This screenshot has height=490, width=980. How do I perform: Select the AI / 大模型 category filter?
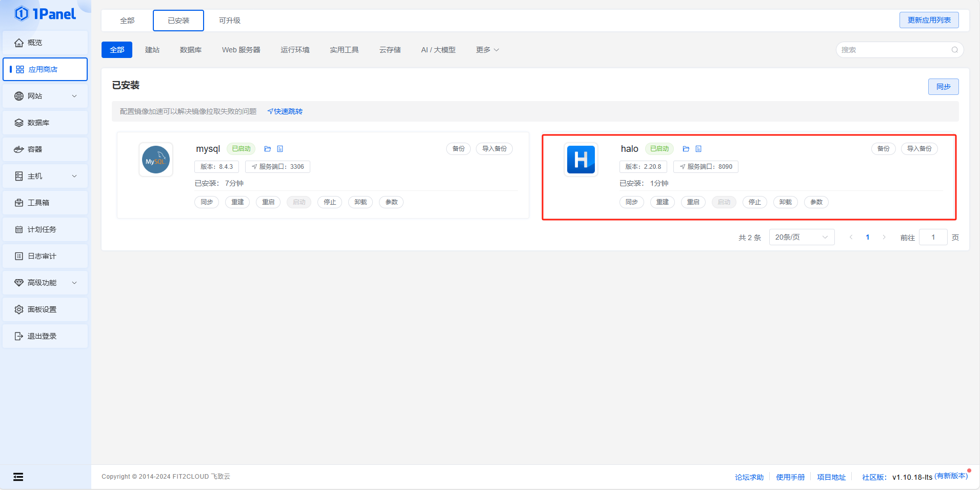(438, 50)
